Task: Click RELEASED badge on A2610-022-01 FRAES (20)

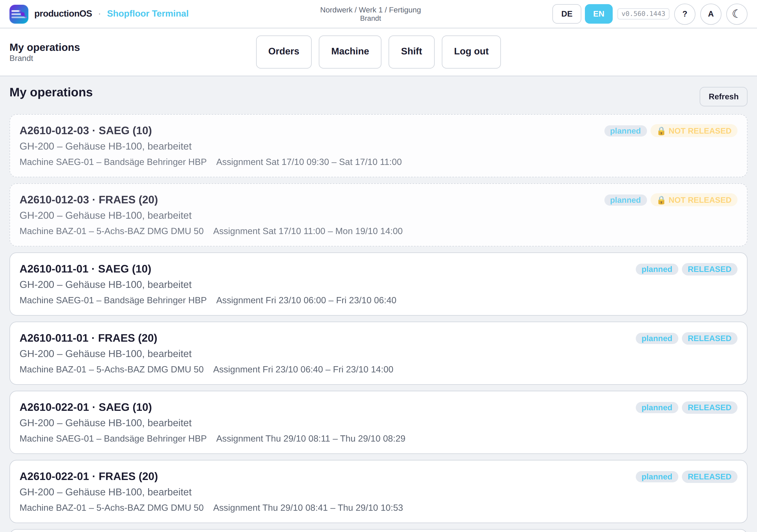Action: [709, 477]
